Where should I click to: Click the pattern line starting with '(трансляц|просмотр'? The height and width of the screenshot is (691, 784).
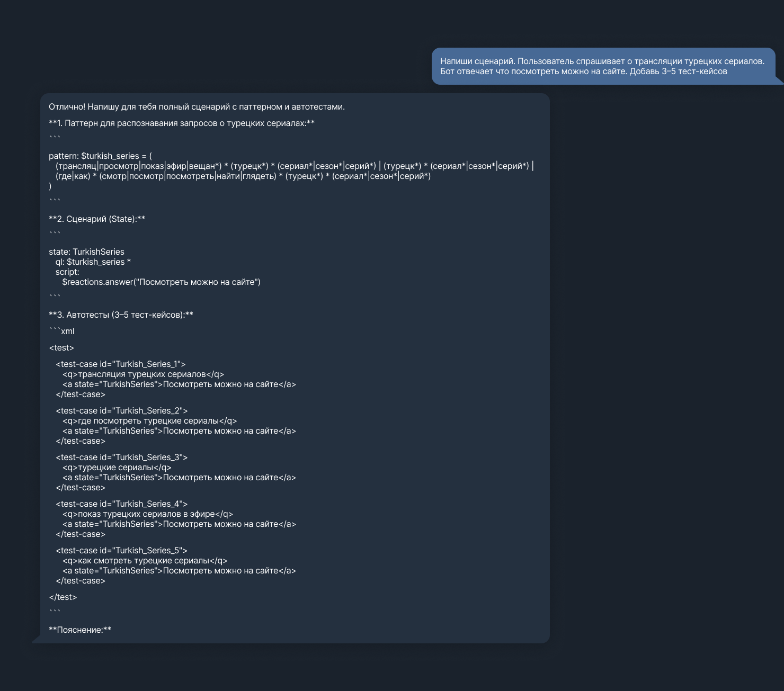295,166
